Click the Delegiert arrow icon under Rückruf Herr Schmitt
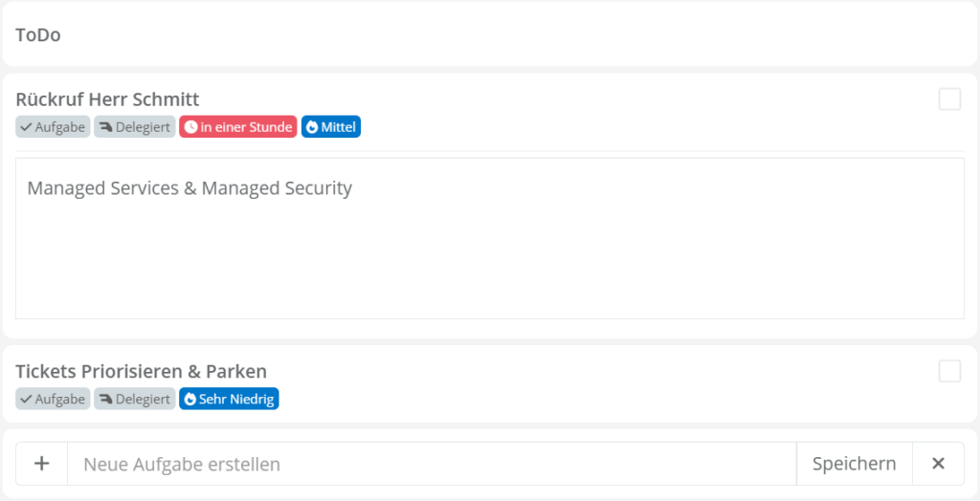980x501 pixels. 105,127
